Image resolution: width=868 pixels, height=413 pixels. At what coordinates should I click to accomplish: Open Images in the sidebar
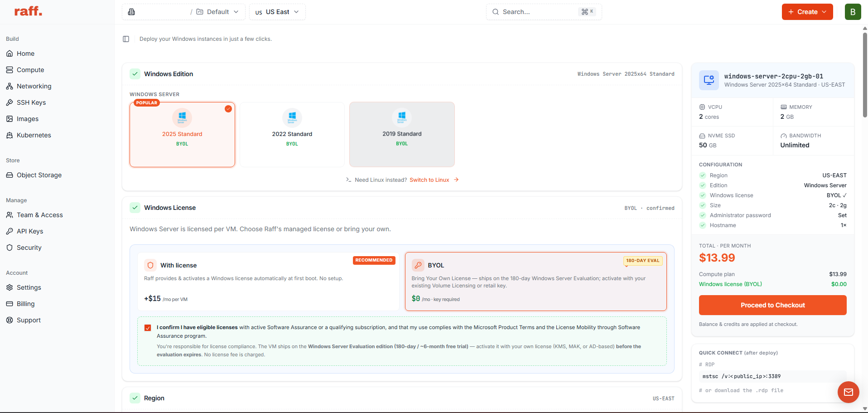pos(28,119)
